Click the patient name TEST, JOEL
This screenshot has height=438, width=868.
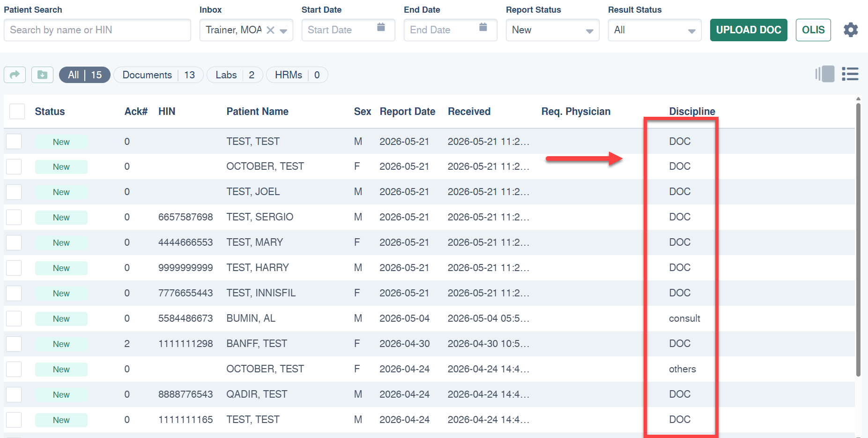pyautogui.click(x=253, y=192)
